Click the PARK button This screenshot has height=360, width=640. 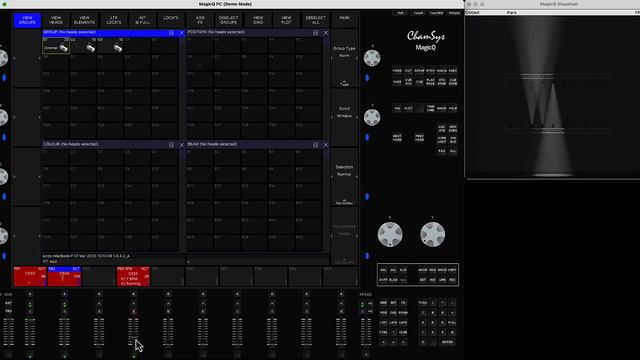344,20
